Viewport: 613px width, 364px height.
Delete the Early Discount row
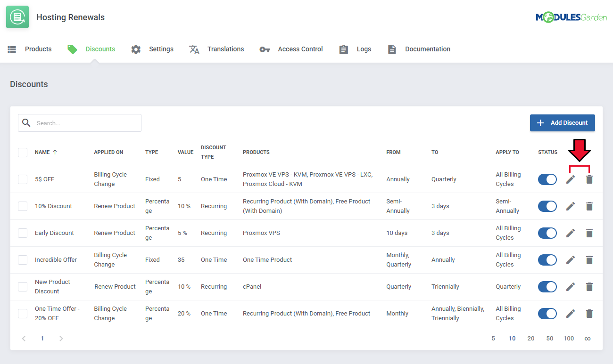(x=589, y=233)
